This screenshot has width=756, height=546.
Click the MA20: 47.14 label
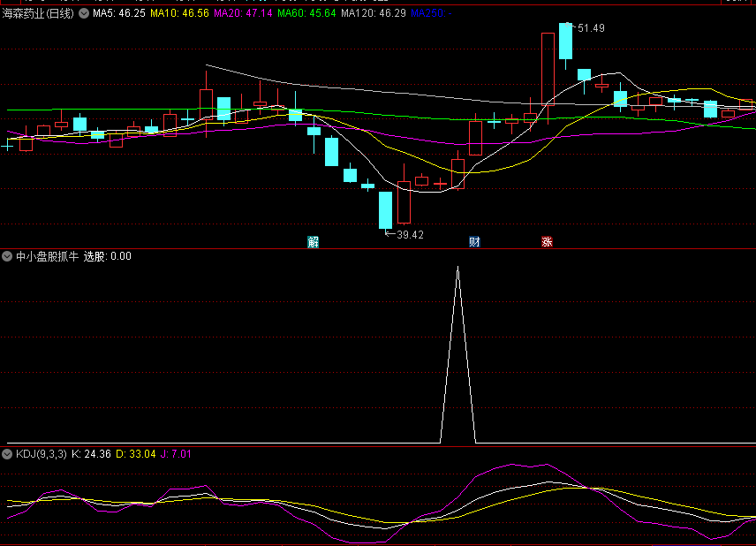point(243,13)
